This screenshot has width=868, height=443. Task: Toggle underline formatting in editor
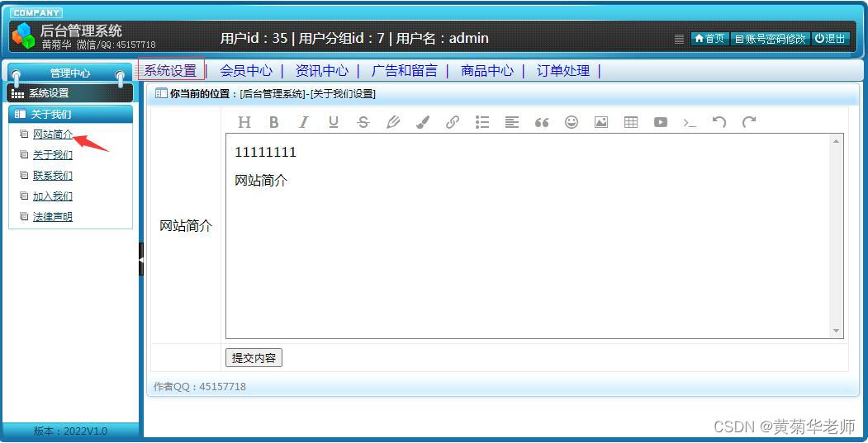[x=334, y=122]
